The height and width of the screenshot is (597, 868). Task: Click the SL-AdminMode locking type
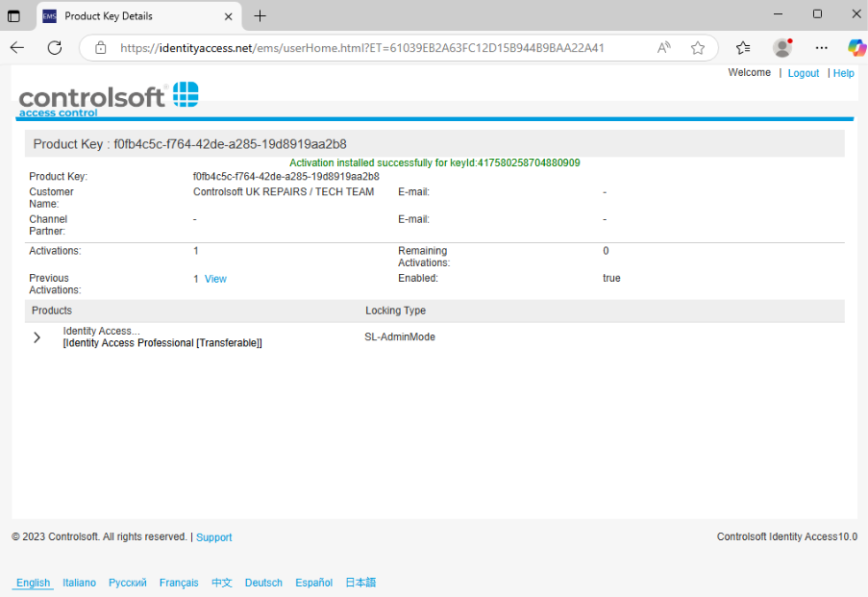(400, 337)
